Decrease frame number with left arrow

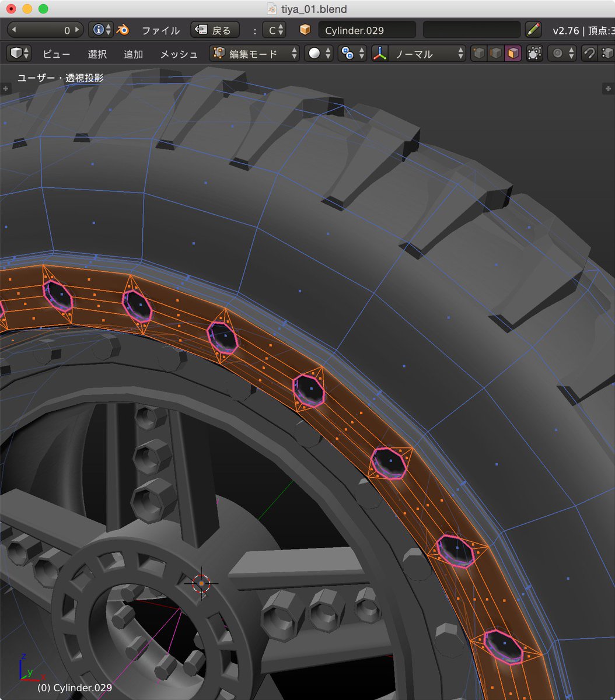(13, 30)
